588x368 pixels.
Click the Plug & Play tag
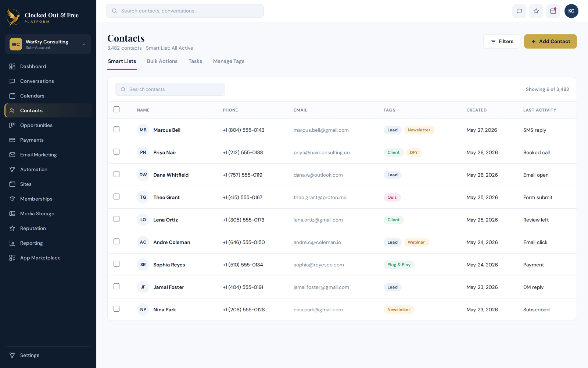click(x=399, y=265)
